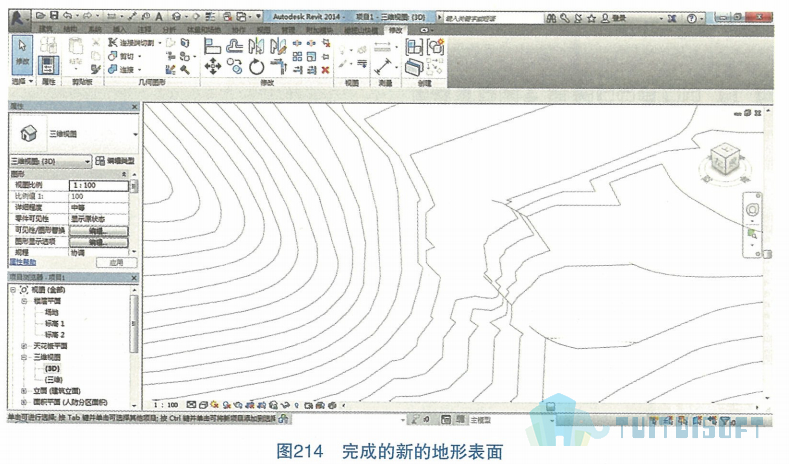Click 编辑 button for 可见性/图形替换
Viewport: 789px width, 464px height.
(x=98, y=231)
